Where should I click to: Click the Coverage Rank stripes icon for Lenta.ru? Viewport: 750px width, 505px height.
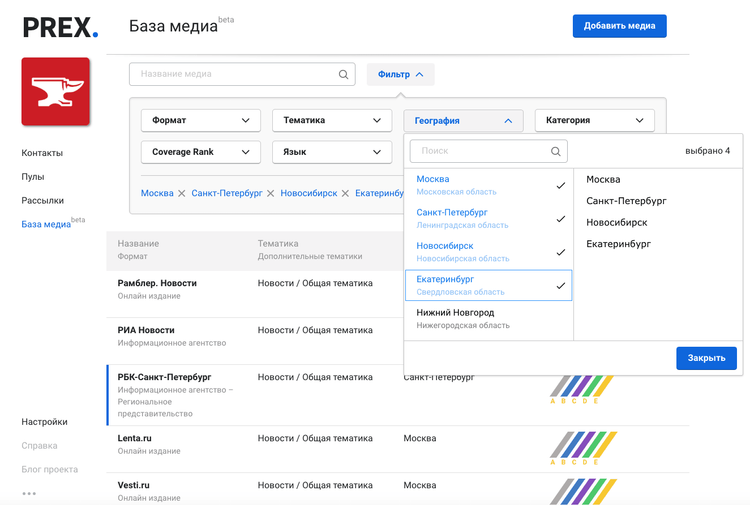point(583,447)
